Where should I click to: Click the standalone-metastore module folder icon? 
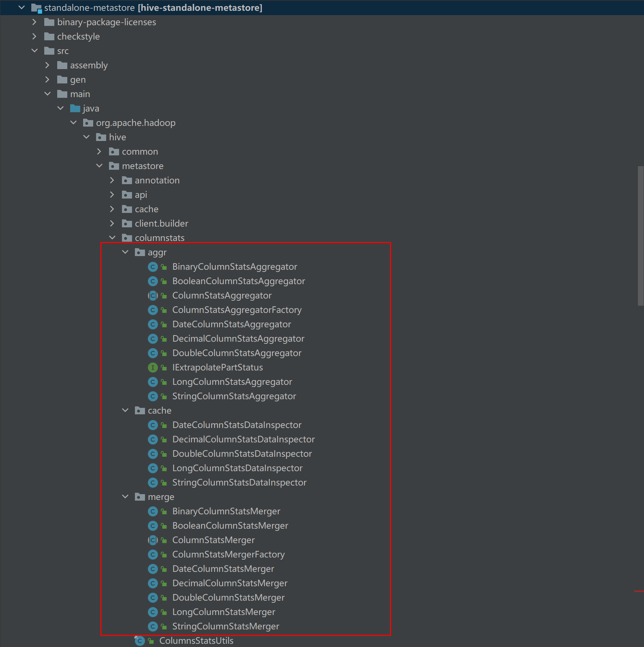coord(36,8)
